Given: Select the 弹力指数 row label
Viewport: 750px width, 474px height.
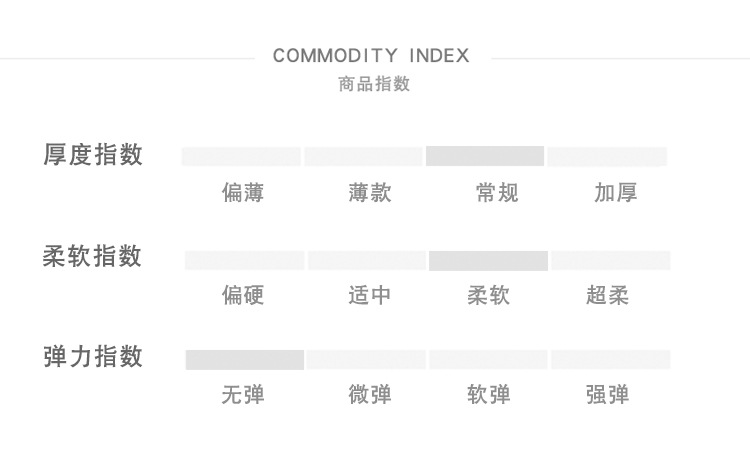Looking at the screenshot, I should (93, 357).
